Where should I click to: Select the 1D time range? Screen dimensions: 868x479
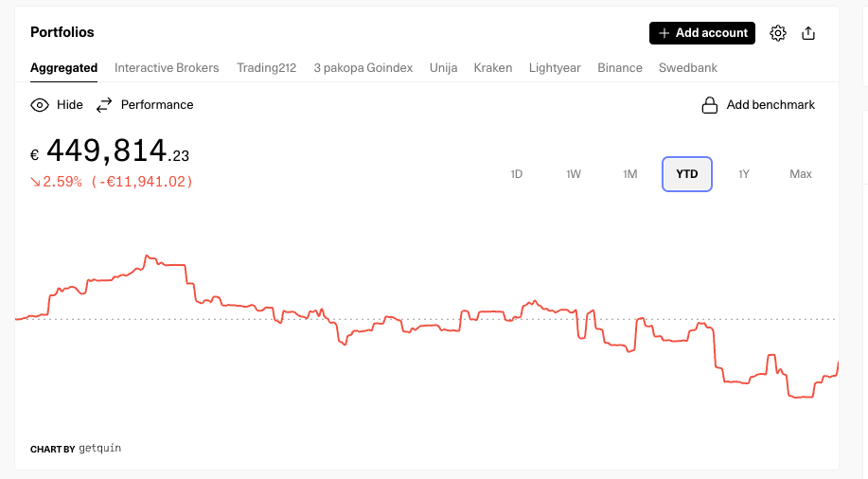[x=517, y=174]
